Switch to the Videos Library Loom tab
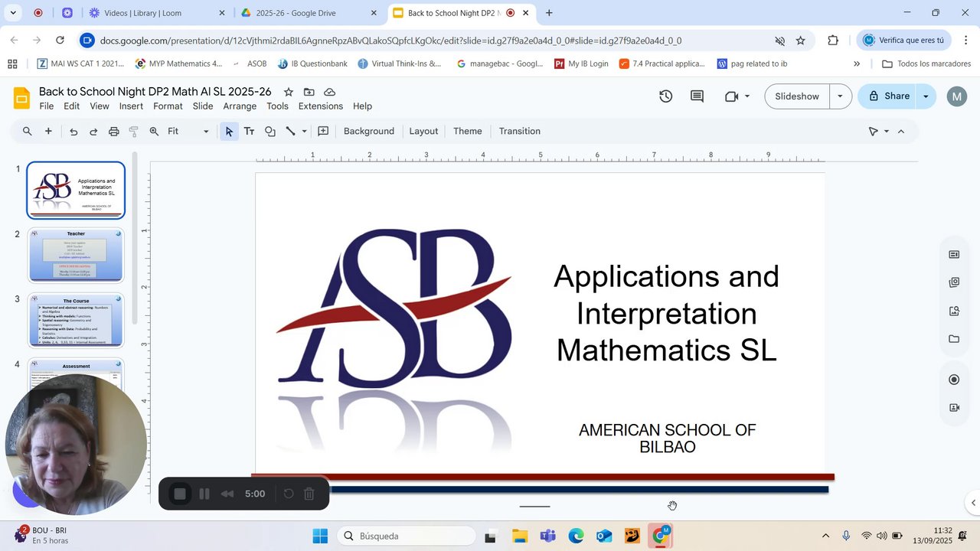Viewport: 980px width, 551px height. [157, 13]
